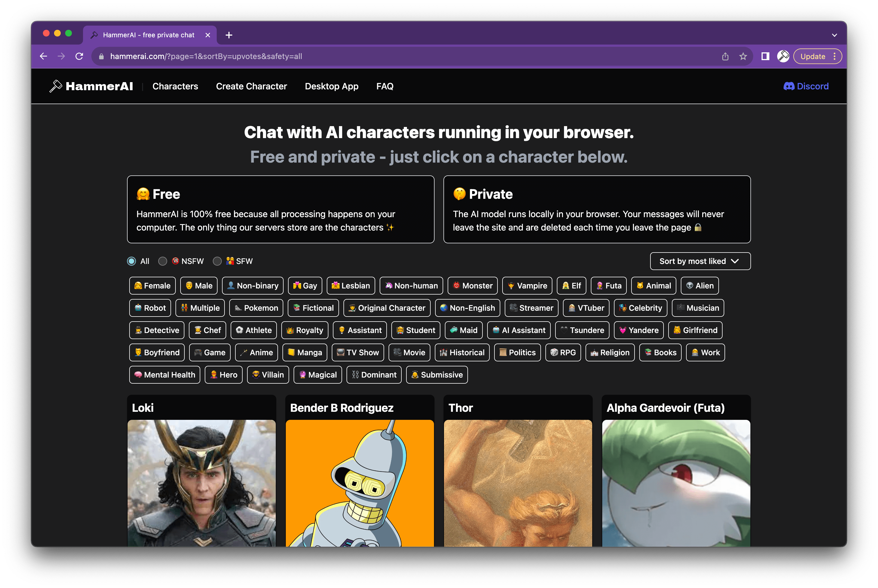
Task: Expand the tab search chevron
Action: tap(834, 35)
